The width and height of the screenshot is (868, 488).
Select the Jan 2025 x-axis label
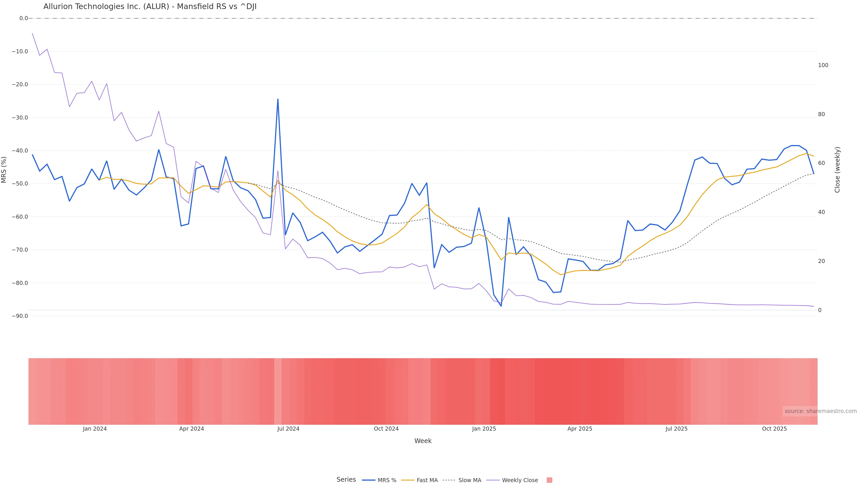coord(484,429)
